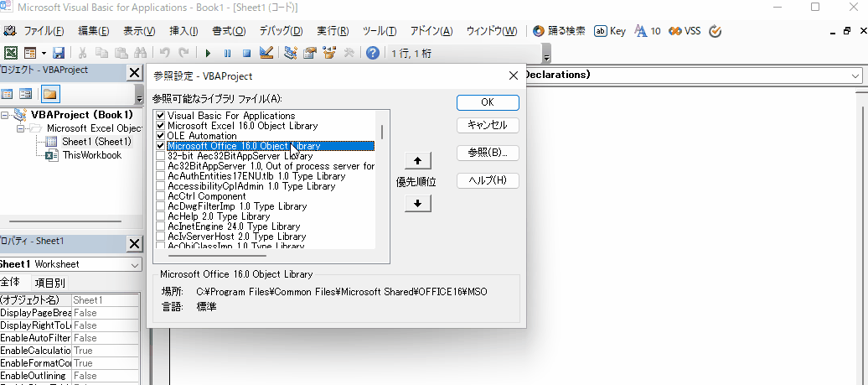Click the Paste clipboard icon
868x385 pixels.
[121, 53]
